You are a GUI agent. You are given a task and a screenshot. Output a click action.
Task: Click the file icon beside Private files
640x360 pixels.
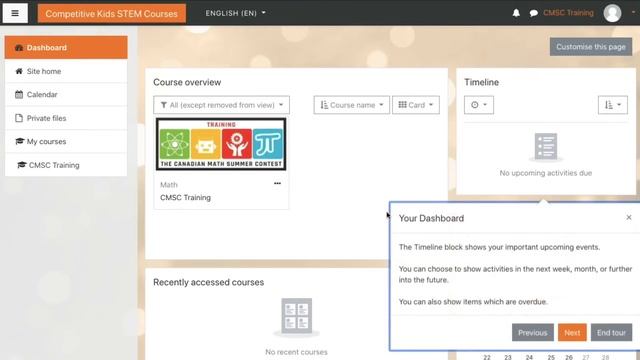(x=19, y=118)
